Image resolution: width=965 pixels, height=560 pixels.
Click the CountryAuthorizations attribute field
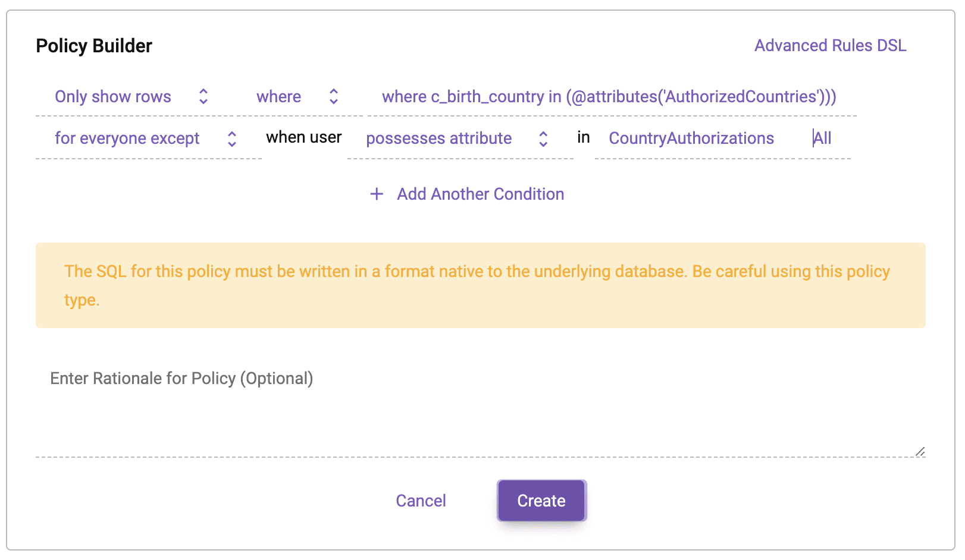(691, 139)
